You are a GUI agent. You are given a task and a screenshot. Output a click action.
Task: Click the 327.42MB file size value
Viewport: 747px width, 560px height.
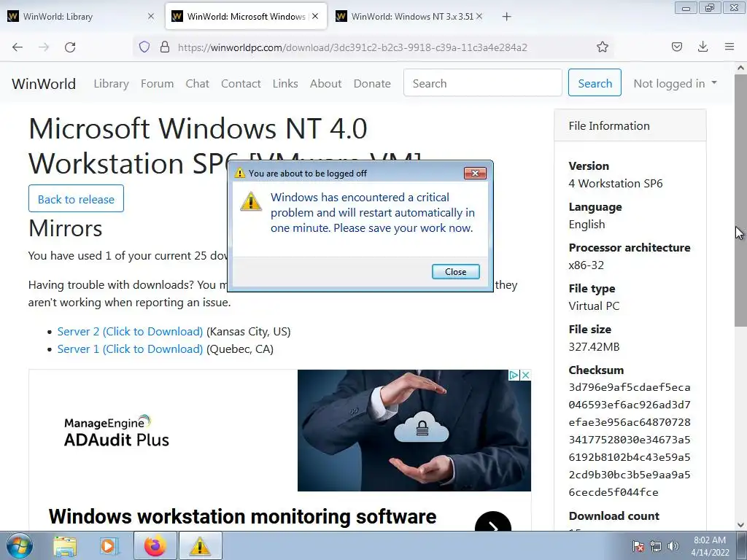[594, 346]
